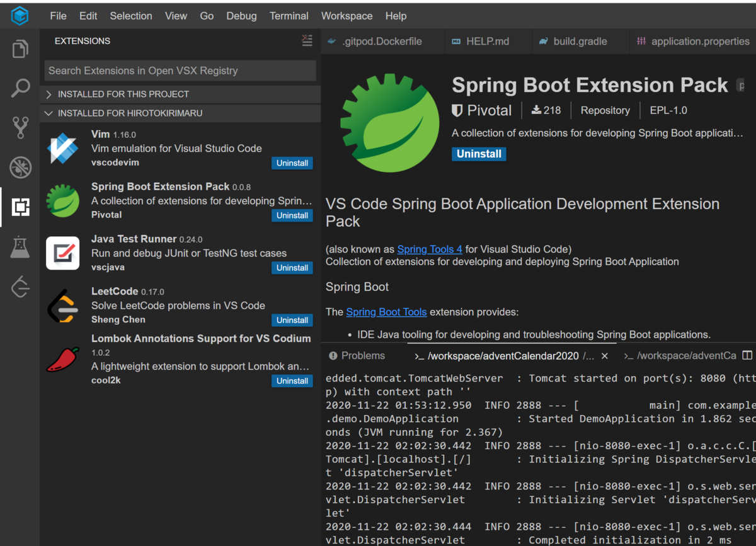Select the Debug icon in the activity bar

tap(20, 167)
